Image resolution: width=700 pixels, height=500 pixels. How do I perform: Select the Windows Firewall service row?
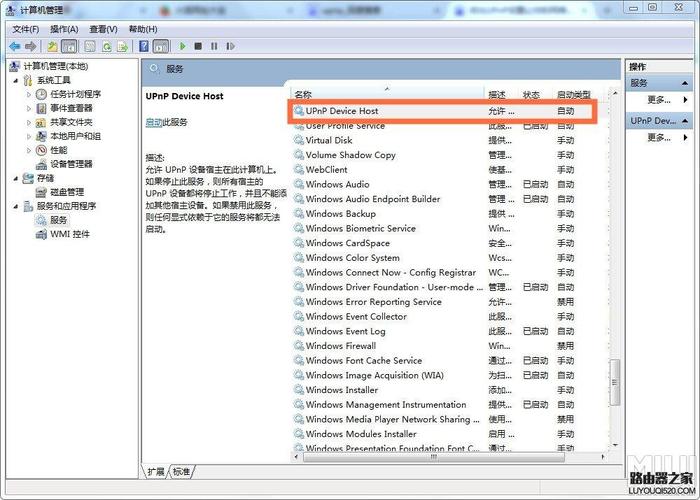click(340, 346)
